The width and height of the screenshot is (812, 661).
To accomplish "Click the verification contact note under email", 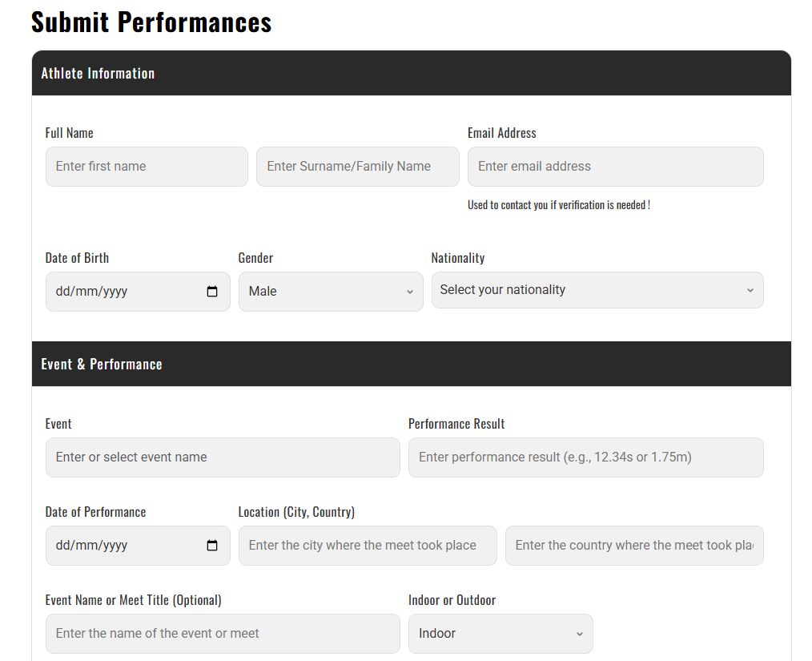I will coord(558,205).
